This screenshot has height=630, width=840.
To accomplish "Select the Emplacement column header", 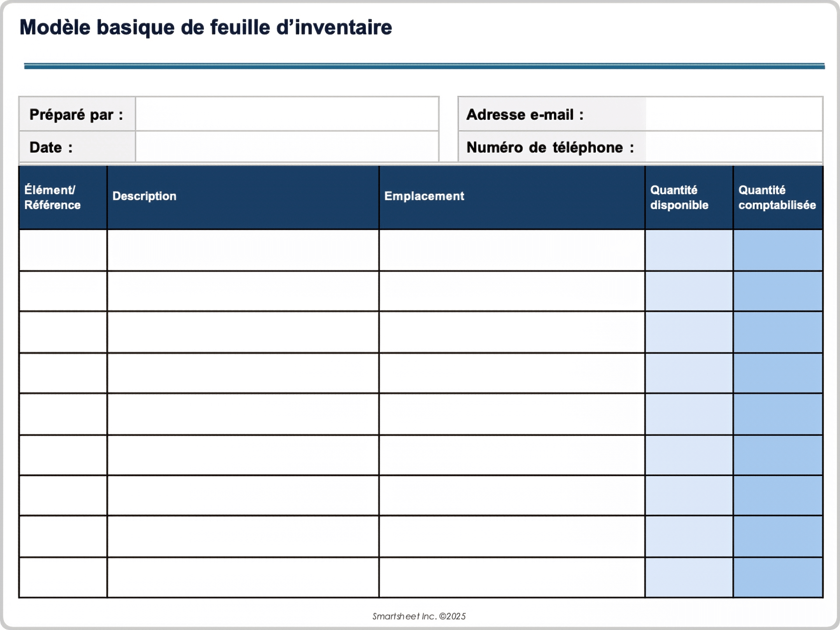I will pyautogui.click(x=512, y=197).
